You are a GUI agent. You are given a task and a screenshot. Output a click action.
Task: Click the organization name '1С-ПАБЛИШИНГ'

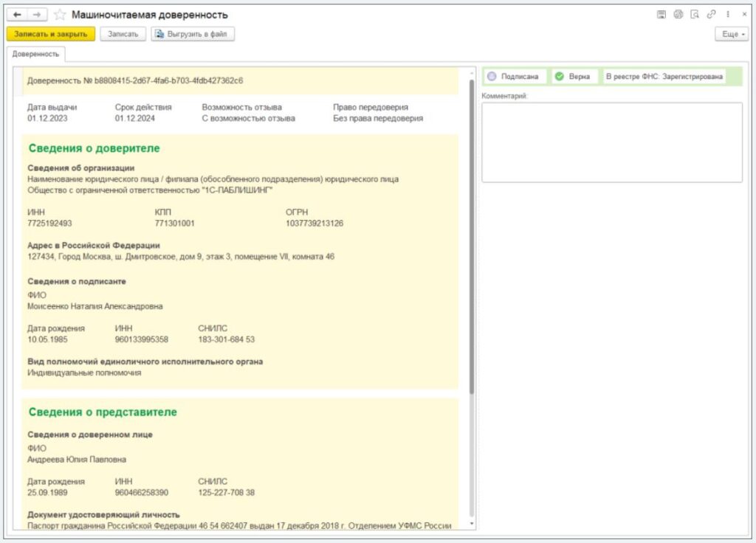150,190
